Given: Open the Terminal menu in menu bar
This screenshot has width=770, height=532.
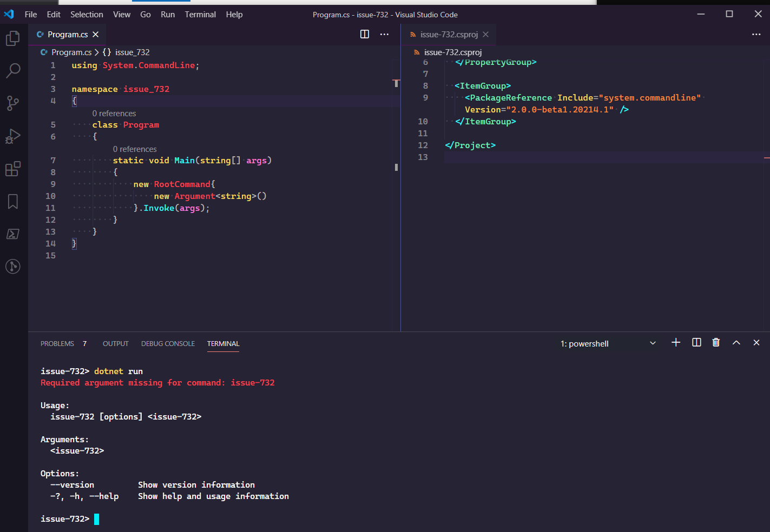Looking at the screenshot, I should [x=200, y=15].
